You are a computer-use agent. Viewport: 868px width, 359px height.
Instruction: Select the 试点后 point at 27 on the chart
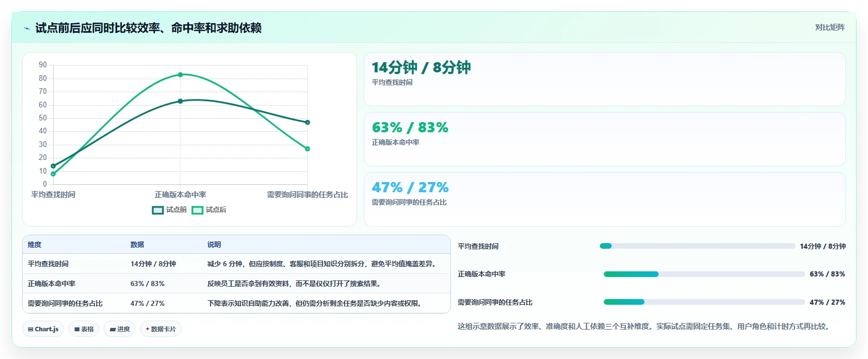coord(307,149)
